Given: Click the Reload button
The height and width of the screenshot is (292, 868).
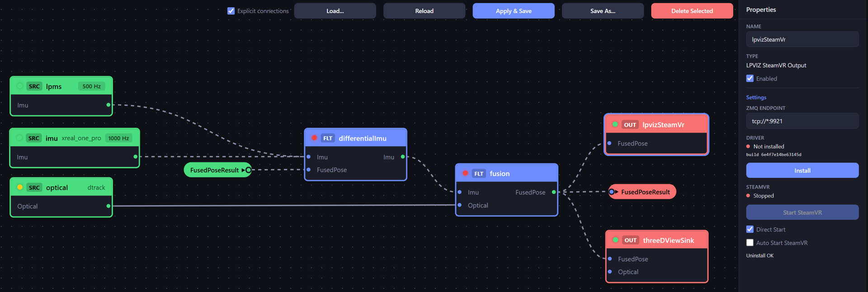Looking at the screenshot, I should [x=424, y=11].
